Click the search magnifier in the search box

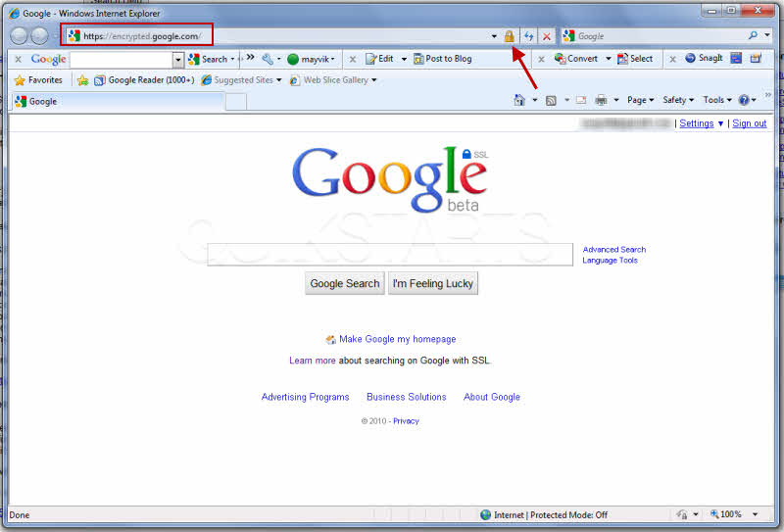(x=753, y=35)
